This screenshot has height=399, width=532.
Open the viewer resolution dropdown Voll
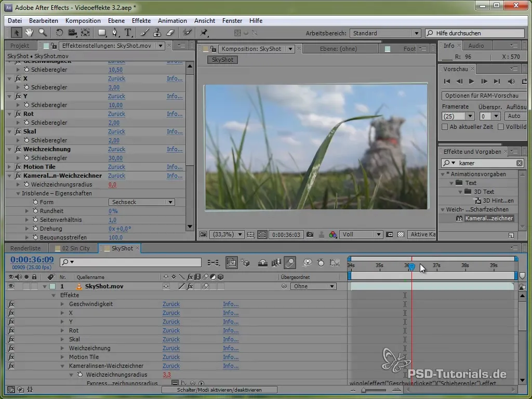pyautogui.click(x=361, y=234)
